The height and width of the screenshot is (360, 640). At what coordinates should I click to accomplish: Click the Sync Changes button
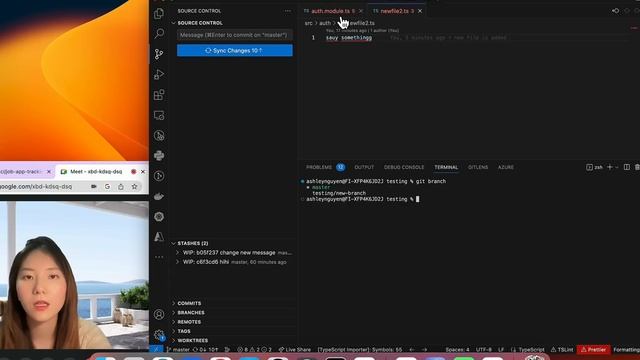pos(235,51)
